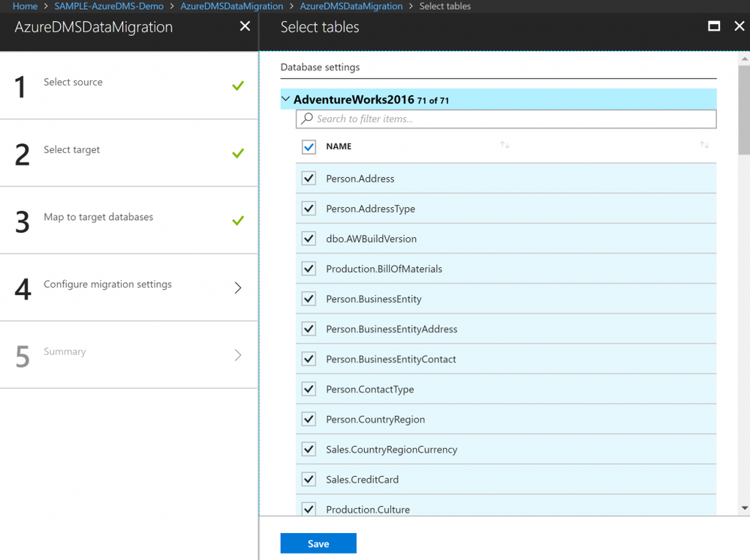Close the AzureDMSDataMigration blade
The height and width of the screenshot is (560, 750).
(x=245, y=26)
